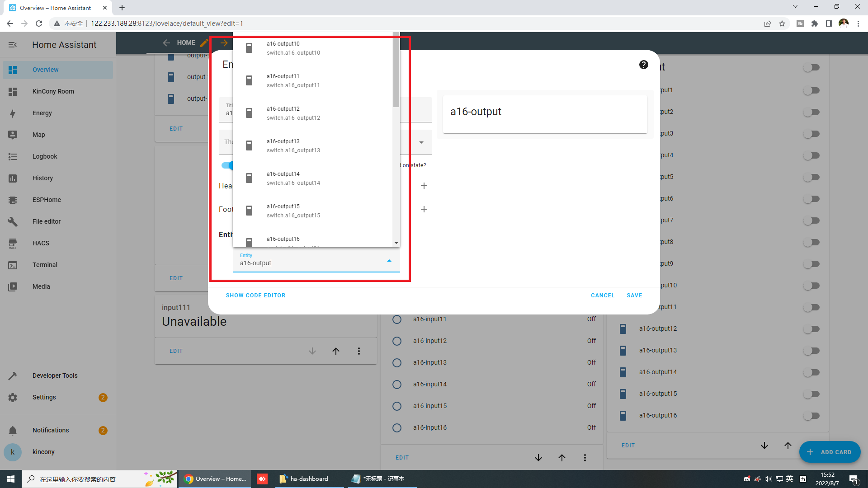This screenshot has height=488, width=868.
Task: Open the three-dot menu of input111 card
Action: point(359,351)
